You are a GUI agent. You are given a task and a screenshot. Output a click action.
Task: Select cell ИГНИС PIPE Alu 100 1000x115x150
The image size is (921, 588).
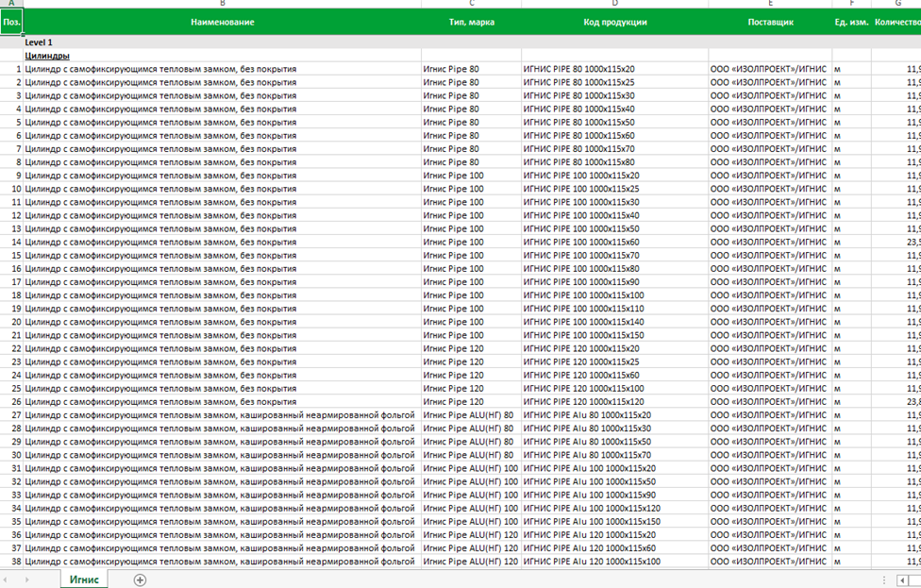(x=615, y=522)
